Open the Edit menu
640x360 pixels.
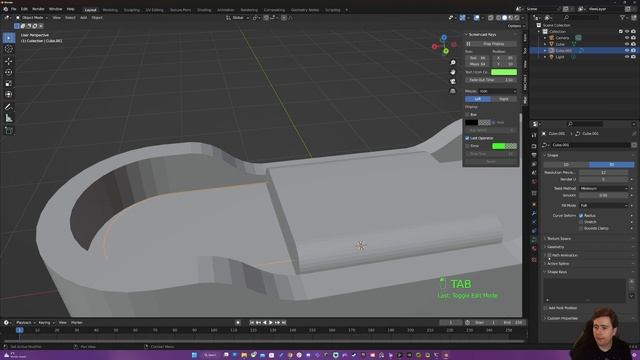[24, 9]
